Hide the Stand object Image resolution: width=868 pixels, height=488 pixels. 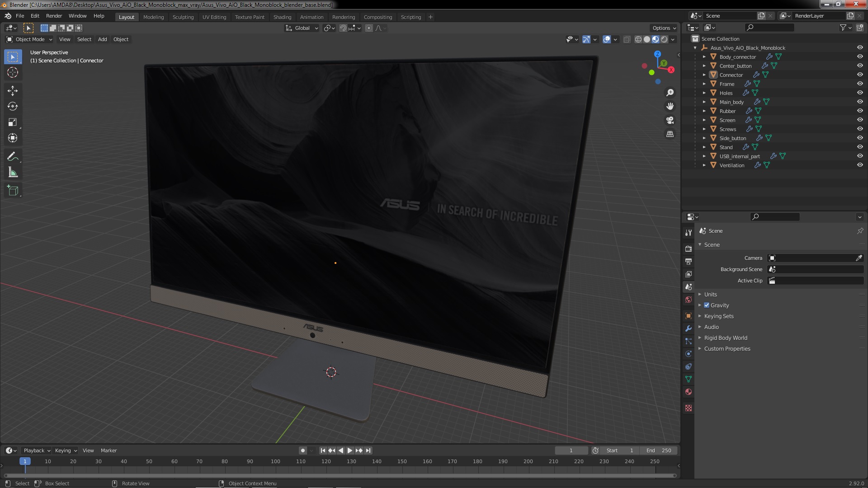tap(860, 147)
